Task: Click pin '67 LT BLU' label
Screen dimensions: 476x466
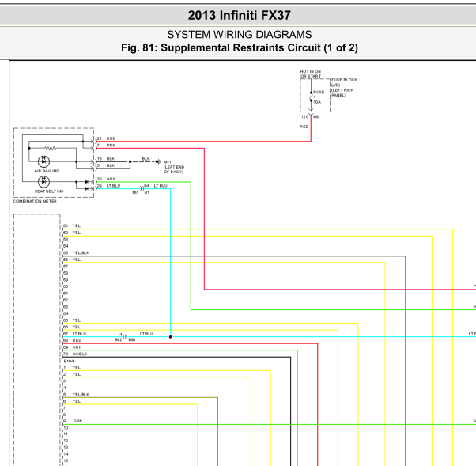Action: point(74,334)
